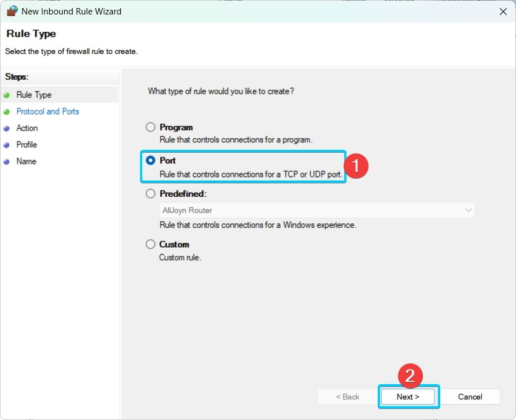Click the chevron arrow of predefined dropdown
The image size is (516, 420).
(468, 210)
